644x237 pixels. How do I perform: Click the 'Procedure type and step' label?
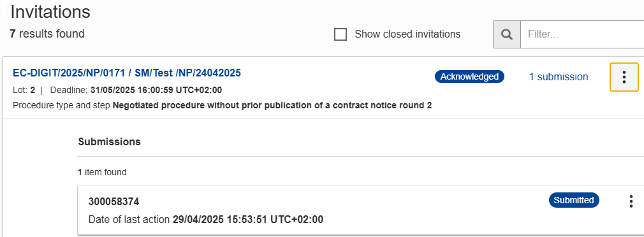click(x=62, y=105)
